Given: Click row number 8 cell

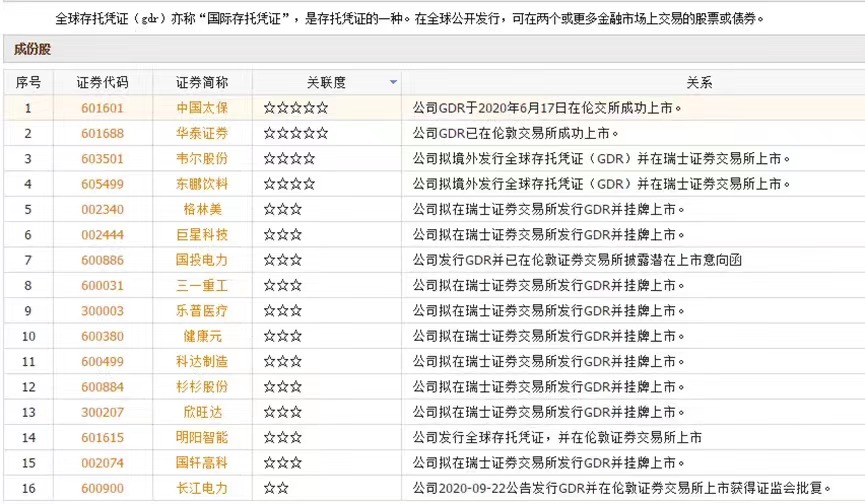Looking at the screenshot, I should pos(28,286).
